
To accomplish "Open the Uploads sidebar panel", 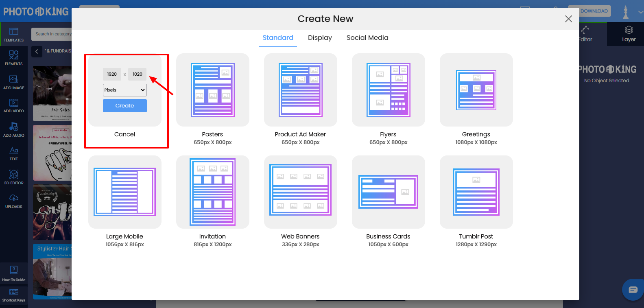I will (x=14, y=201).
